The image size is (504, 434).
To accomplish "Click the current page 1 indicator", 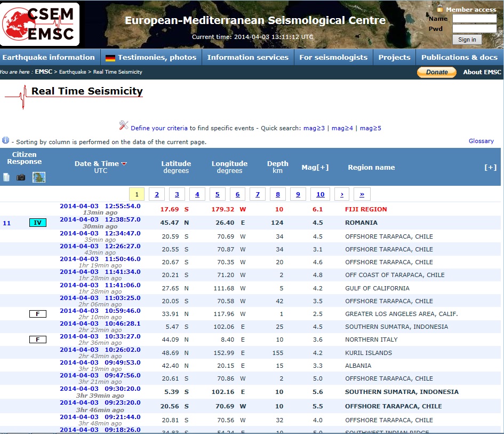I will click(137, 194).
